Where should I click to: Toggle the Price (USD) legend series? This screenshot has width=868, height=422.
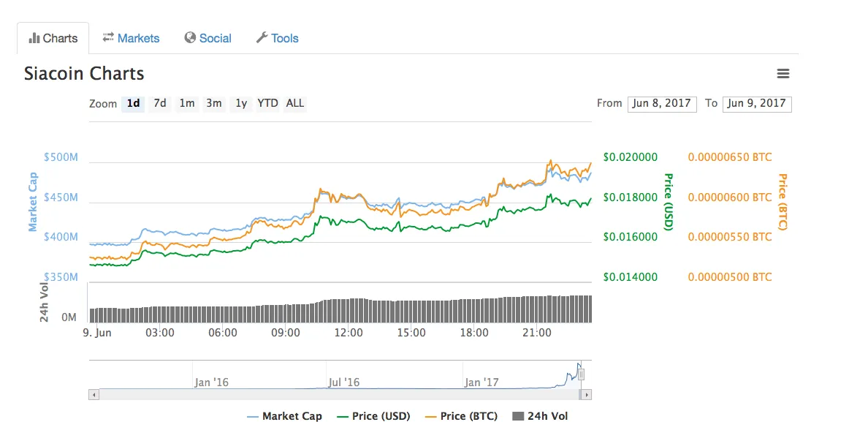tap(373, 416)
